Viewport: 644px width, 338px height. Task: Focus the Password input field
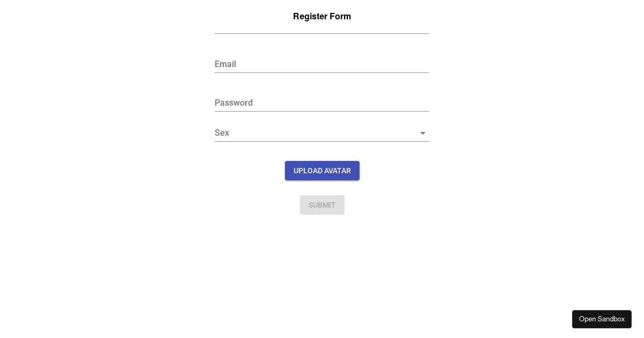point(322,103)
